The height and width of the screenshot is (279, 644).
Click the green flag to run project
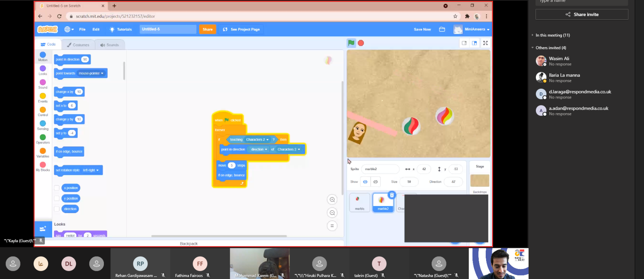[351, 43]
